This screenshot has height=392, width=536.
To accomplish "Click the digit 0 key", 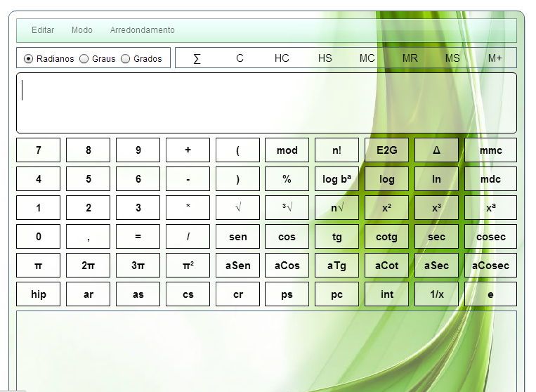I will pyautogui.click(x=38, y=236).
